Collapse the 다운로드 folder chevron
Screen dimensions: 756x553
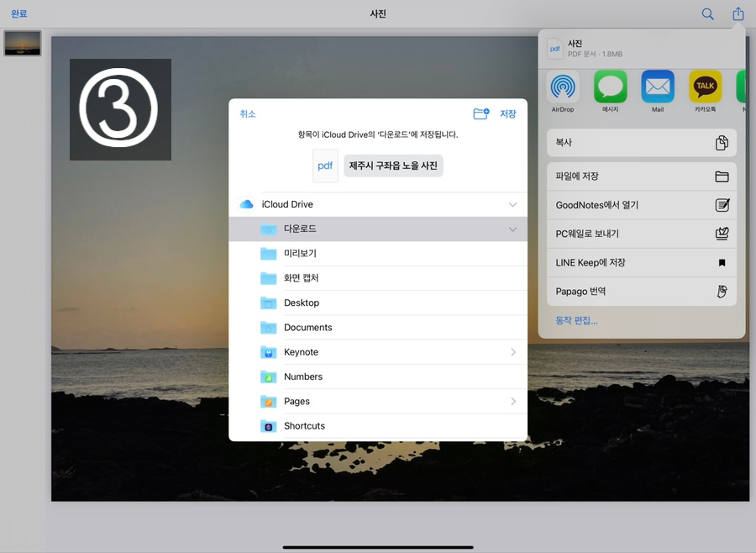pyautogui.click(x=512, y=229)
